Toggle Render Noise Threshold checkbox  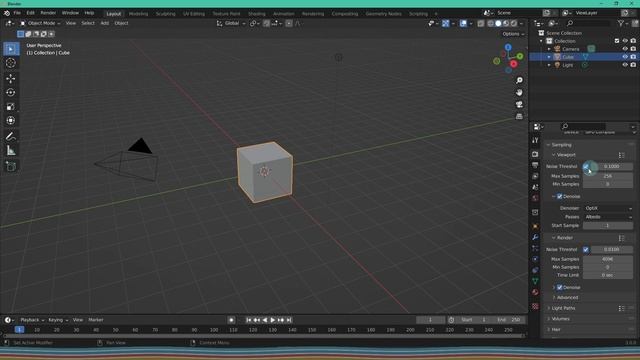click(x=586, y=249)
